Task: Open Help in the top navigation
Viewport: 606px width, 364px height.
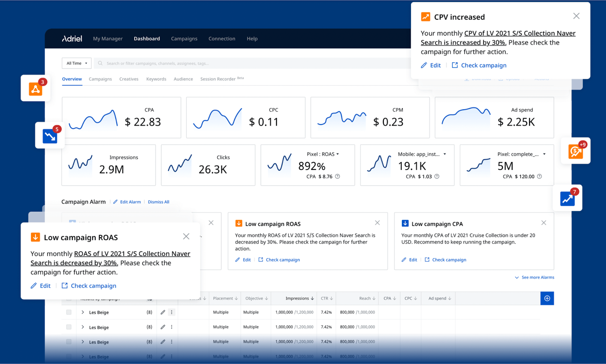Action: [x=252, y=39]
